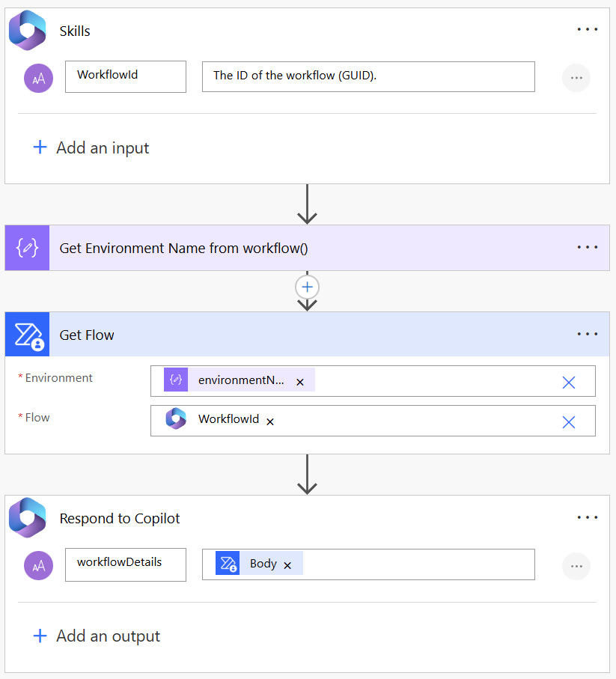
Task: Click the text type icon beside WorkflowId
Action: (38, 77)
